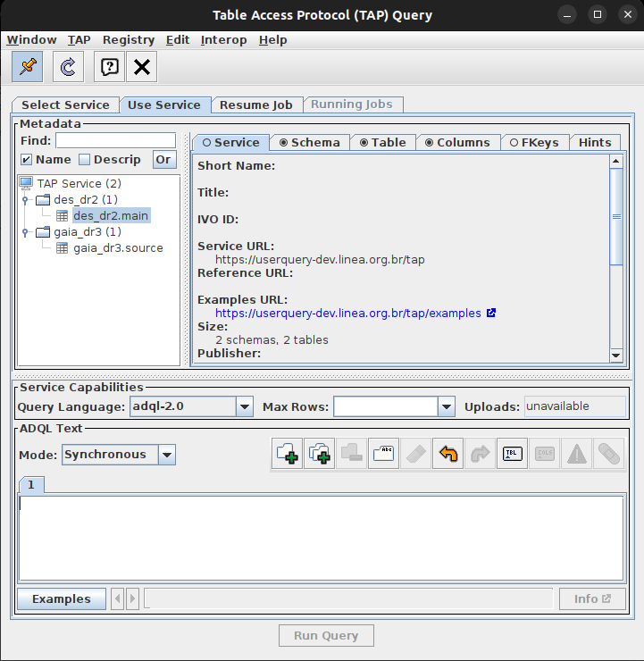The width and height of the screenshot is (644, 661).
Task: Select gaia_dr3.source table in tree
Action: 118,247
